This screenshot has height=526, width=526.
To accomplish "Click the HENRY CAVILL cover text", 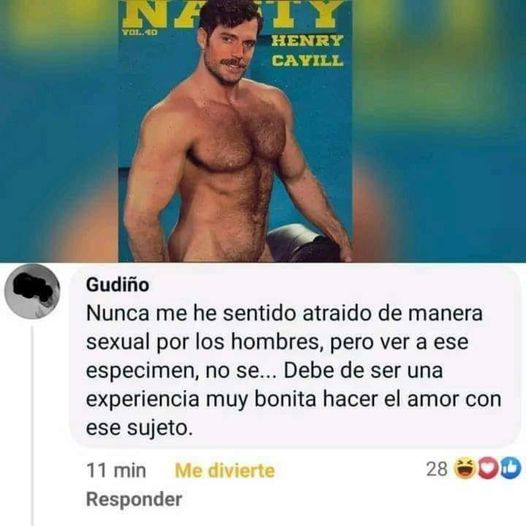I will point(307,50).
